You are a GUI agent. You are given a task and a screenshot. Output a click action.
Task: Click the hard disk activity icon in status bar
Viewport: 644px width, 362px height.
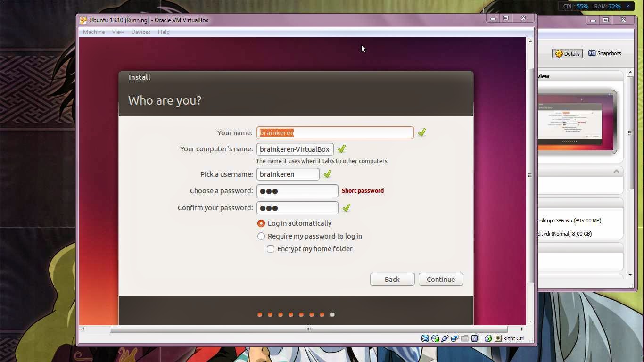(x=425, y=338)
